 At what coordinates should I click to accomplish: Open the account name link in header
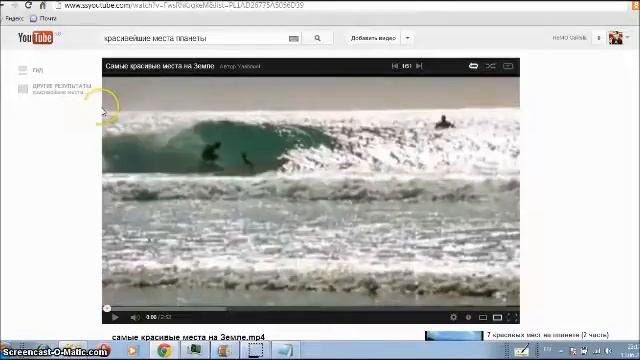(569, 38)
